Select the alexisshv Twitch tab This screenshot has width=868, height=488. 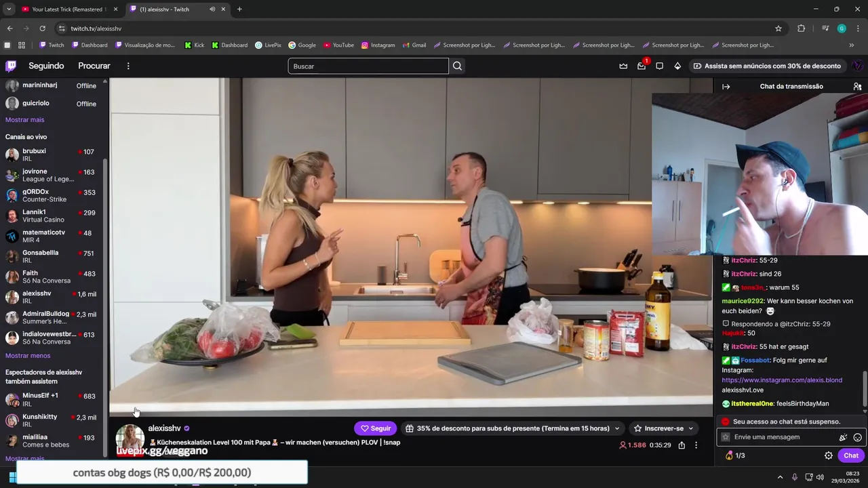176,9
